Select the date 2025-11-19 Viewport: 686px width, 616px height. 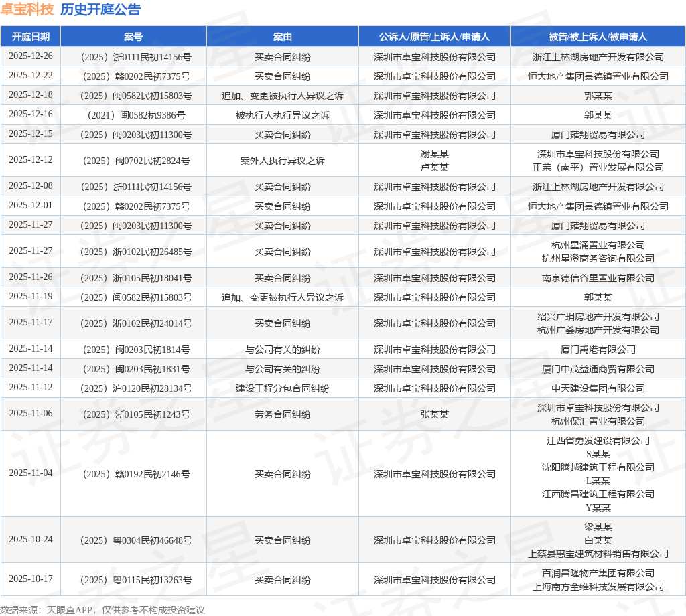31,296
